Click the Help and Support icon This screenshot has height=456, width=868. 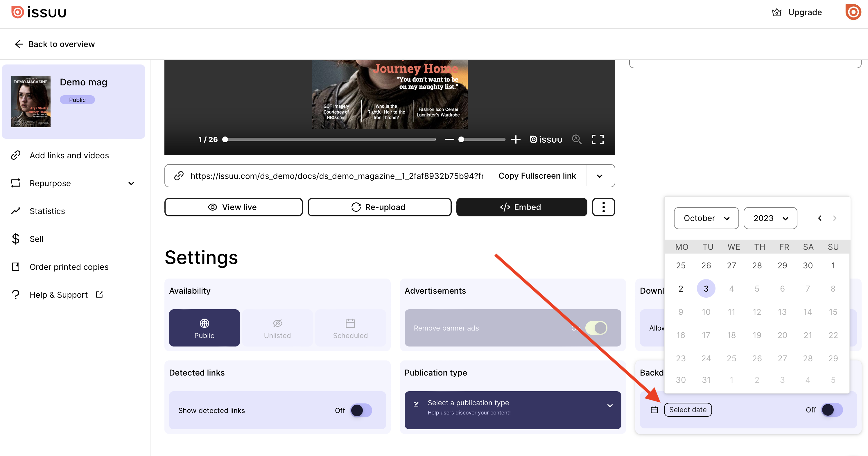(16, 295)
